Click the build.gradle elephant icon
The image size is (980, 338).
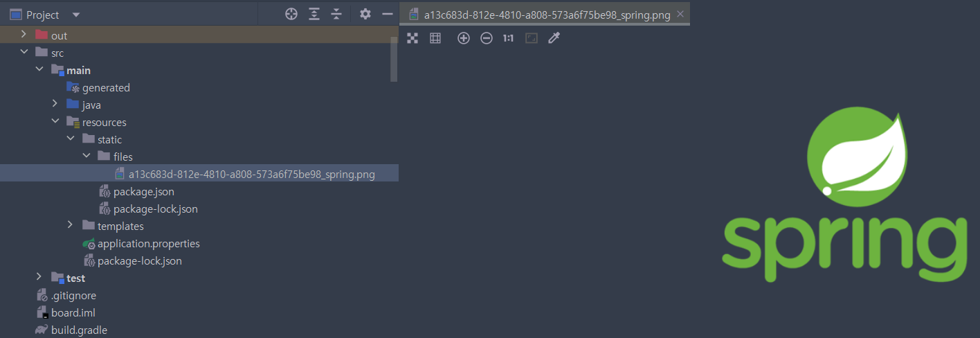tap(42, 330)
